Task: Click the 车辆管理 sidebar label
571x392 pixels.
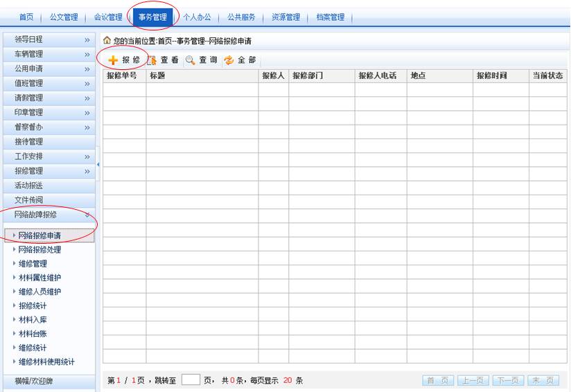Action: pyautogui.click(x=28, y=54)
